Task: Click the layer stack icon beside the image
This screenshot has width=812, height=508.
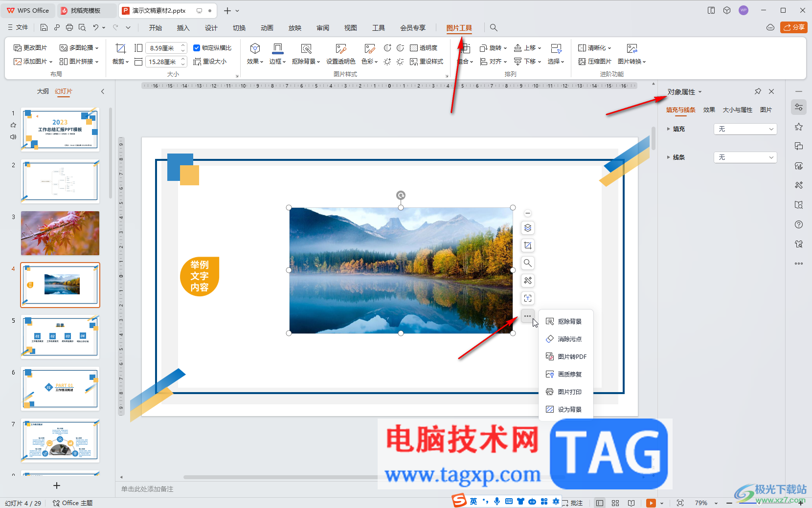Action: click(x=528, y=228)
